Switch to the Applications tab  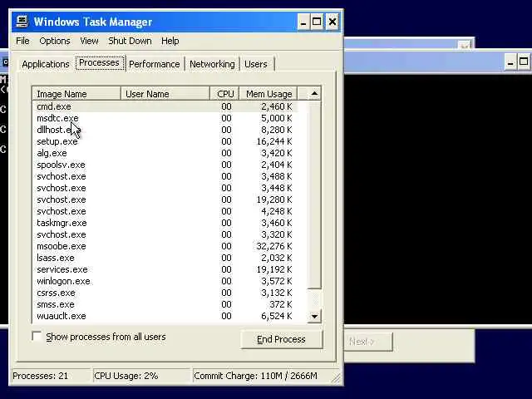click(46, 64)
